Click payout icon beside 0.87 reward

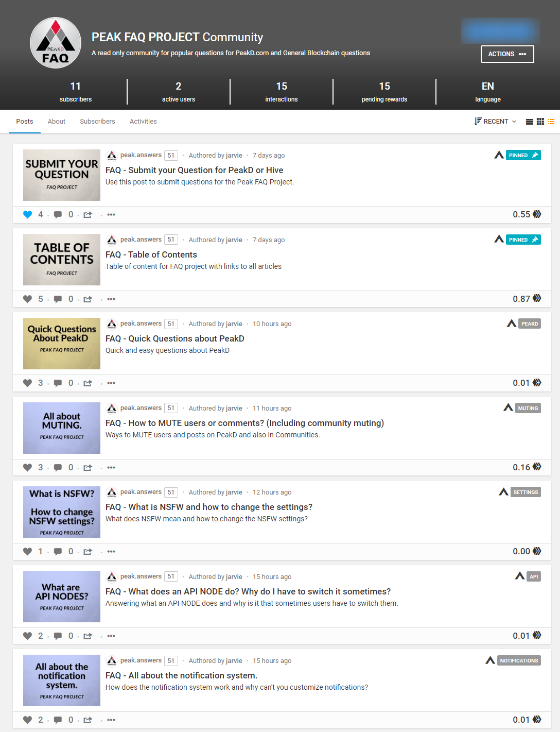(537, 298)
